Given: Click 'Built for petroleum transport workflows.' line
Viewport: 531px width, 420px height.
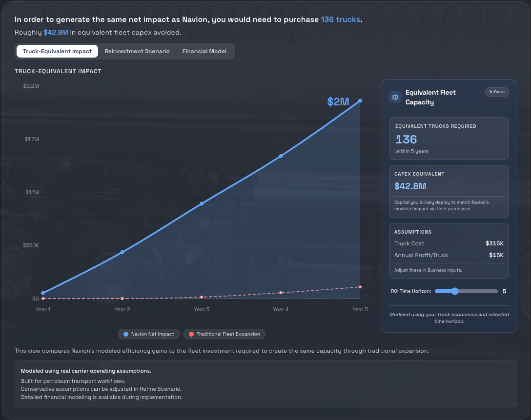Looking at the screenshot, I should click(73, 381).
